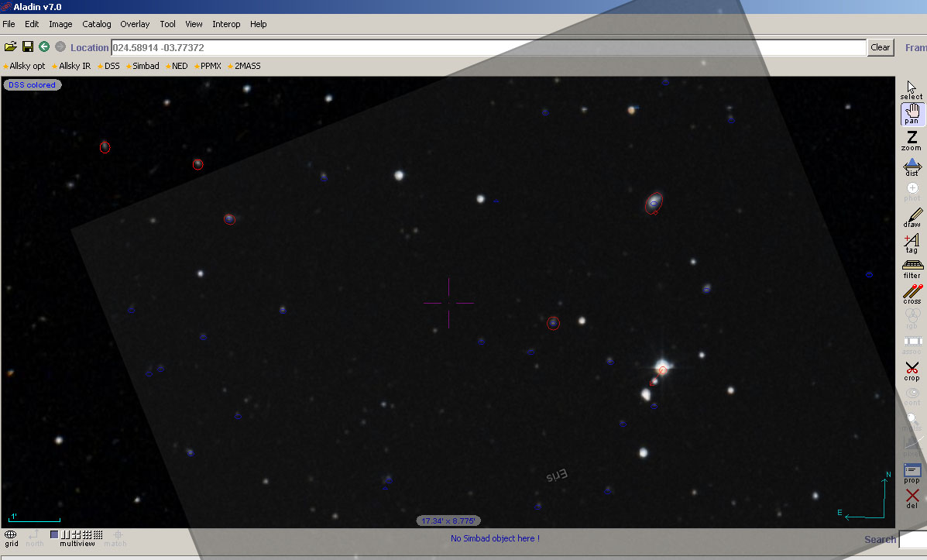Activate the zoom tool
The width and height of the screenshot is (927, 560).
tap(912, 140)
